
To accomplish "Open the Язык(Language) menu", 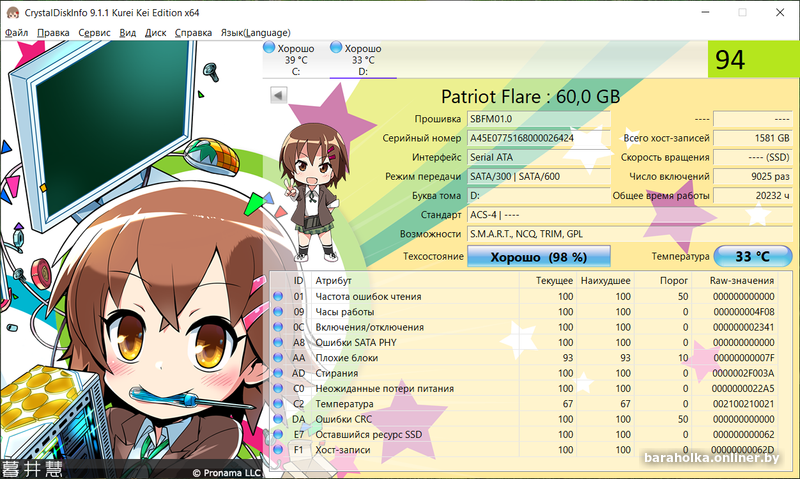I will click(x=256, y=33).
